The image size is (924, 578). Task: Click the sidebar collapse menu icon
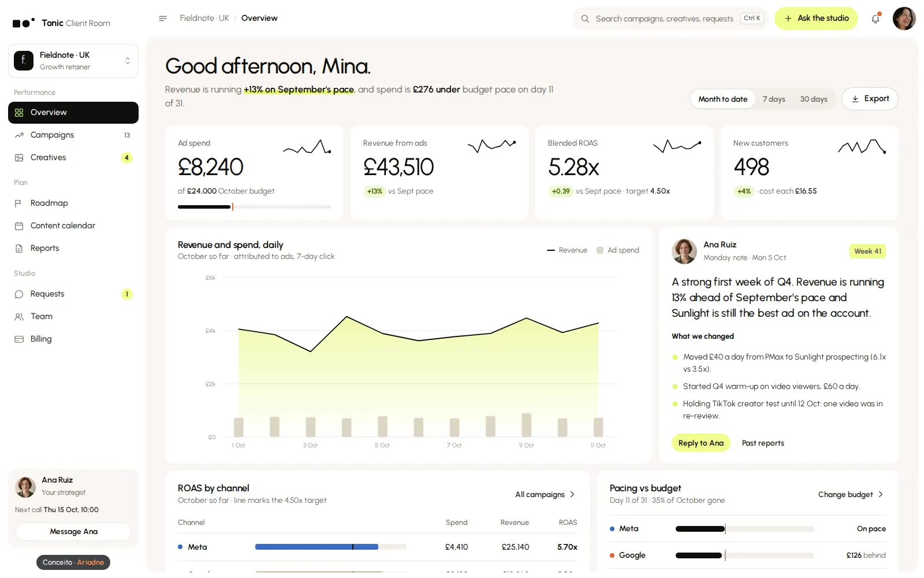click(163, 18)
